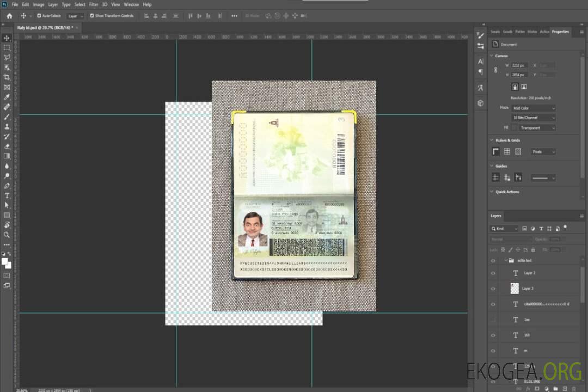Open the 3D panel cube icon
The height and width of the screenshot is (392, 588).
[x=480, y=103]
